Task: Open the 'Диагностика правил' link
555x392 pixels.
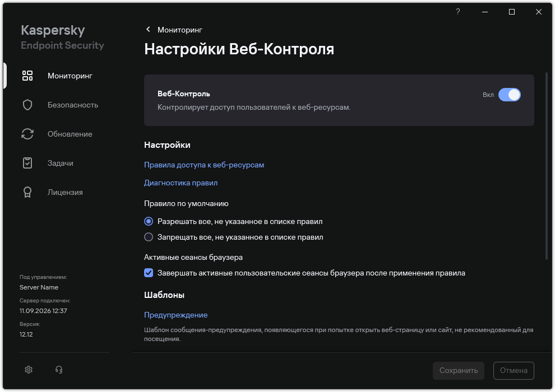Action: coord(181,183)
